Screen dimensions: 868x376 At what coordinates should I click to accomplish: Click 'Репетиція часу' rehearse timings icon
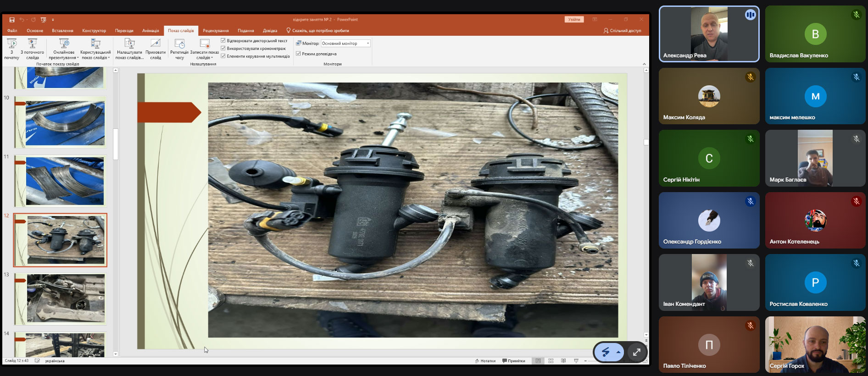point(179,44)
